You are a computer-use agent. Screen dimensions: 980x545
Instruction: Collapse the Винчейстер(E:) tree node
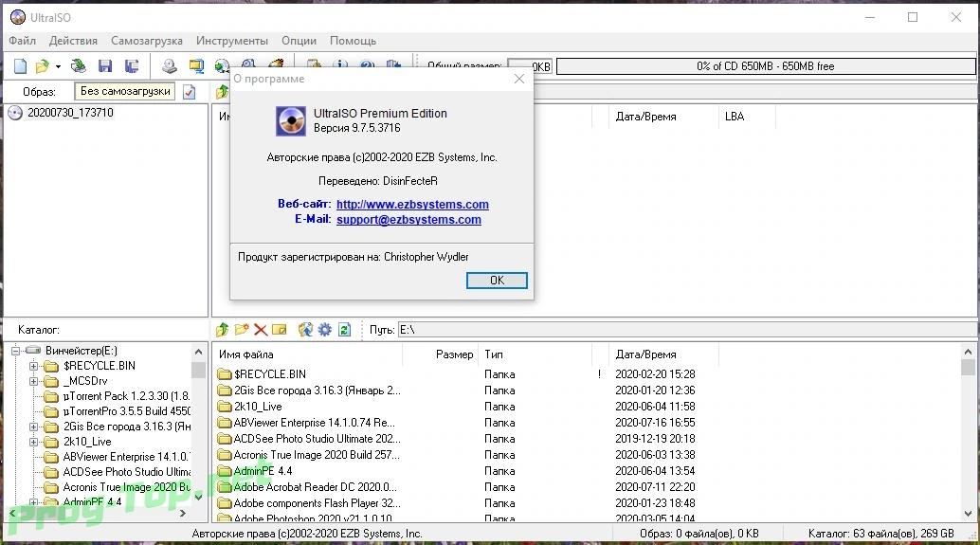(15, 351)
